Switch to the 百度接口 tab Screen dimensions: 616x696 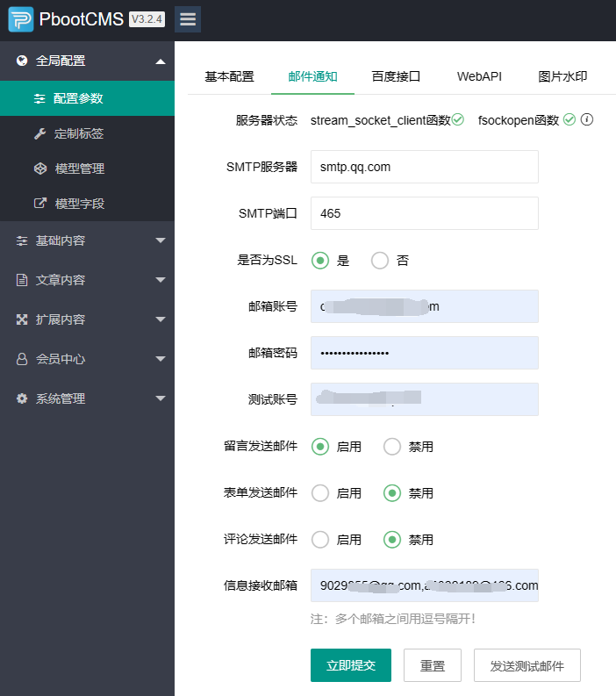coord(396,76)
